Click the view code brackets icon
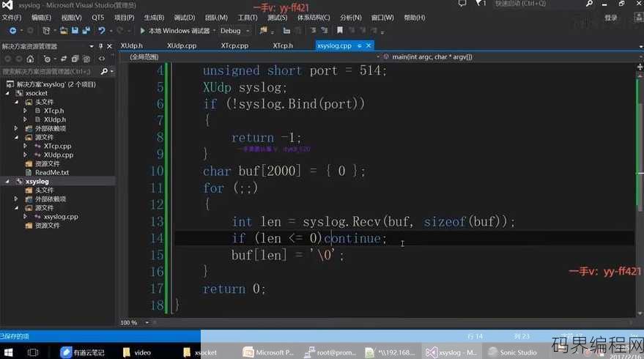Screen dimensions: 644x359 click(x=101, y=59)
